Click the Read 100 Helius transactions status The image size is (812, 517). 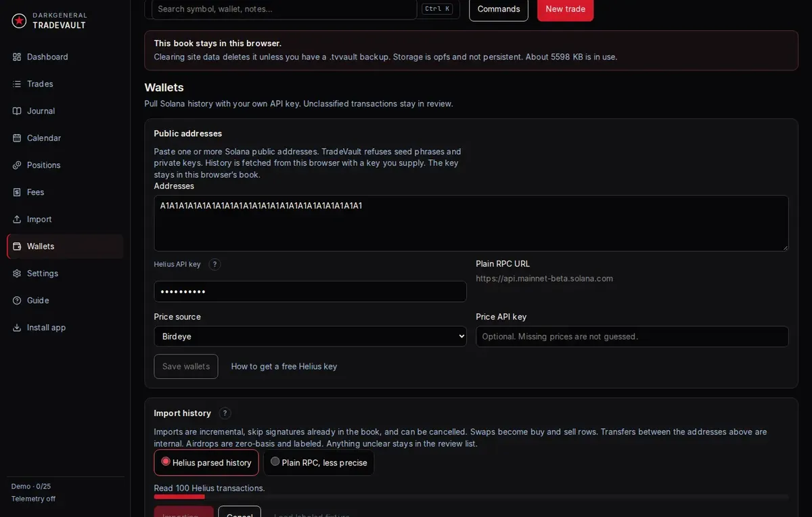point(209,488)
